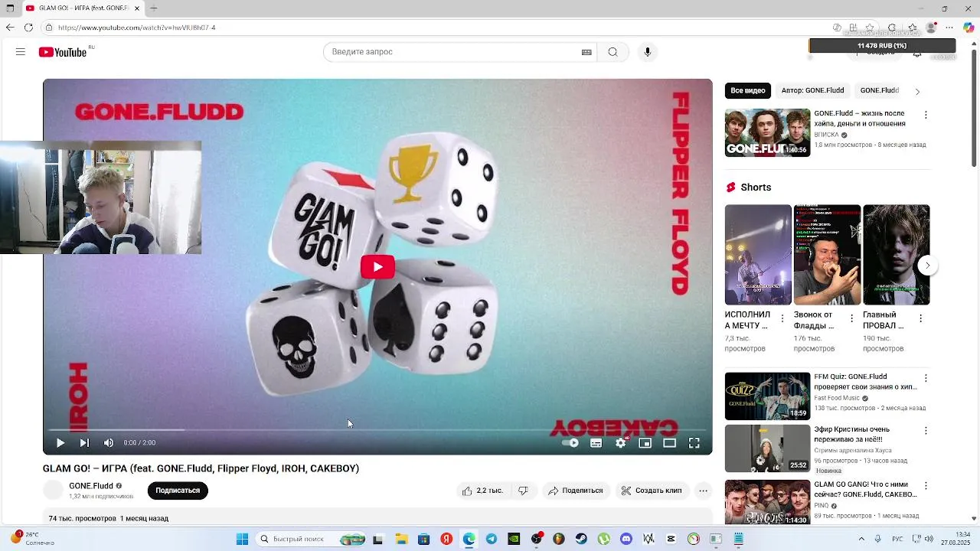Go back in the browser
Viewport: 980px width, 551px height.
click(x=9, y=28)
